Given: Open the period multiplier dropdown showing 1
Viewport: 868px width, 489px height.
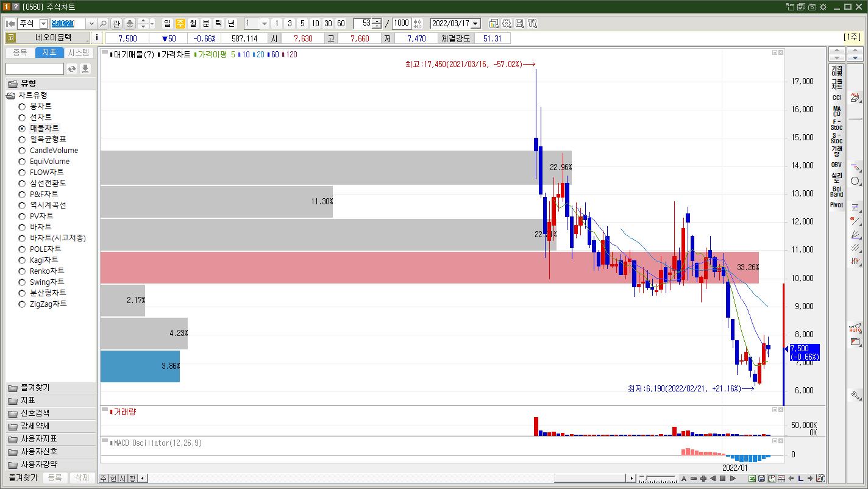Looking at the screenshot, I should [265, 24].
